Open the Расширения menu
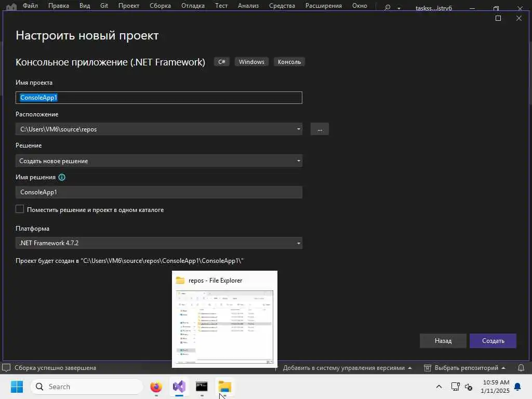Viewport: 532px width, 399px height. [x=323, y=6]
